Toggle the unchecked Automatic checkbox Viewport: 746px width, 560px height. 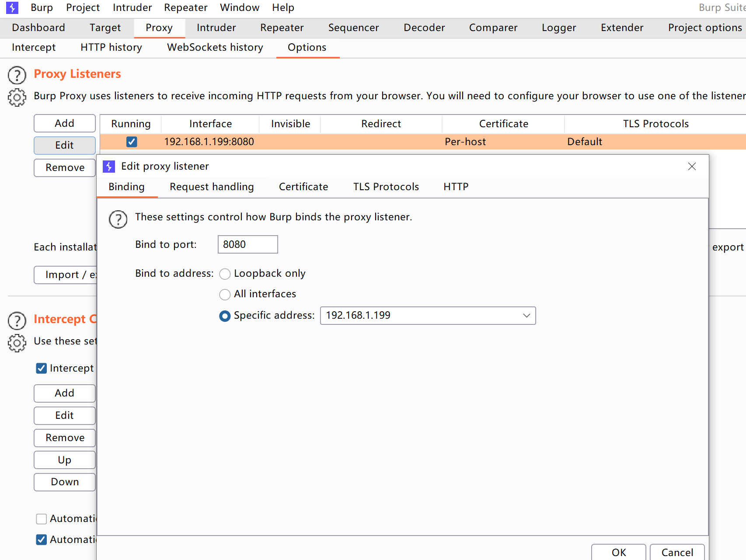click(42, 519)
